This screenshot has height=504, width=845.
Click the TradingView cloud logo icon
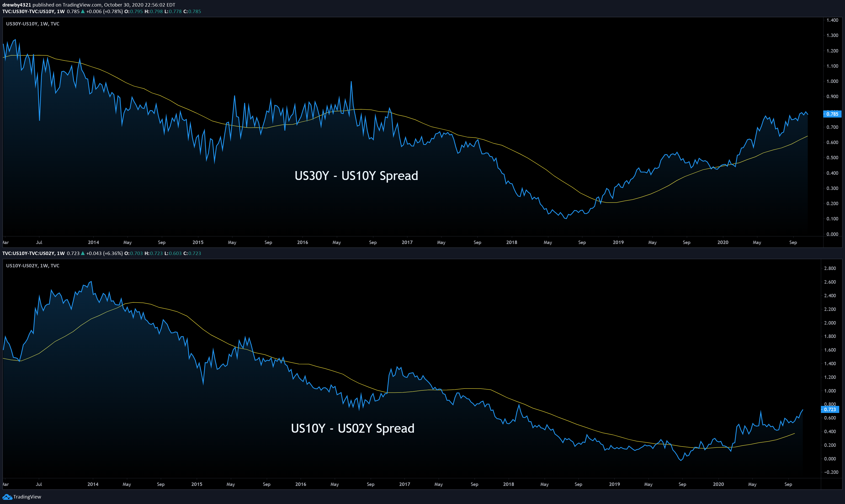pyautogui.click(x=7, y=497)
